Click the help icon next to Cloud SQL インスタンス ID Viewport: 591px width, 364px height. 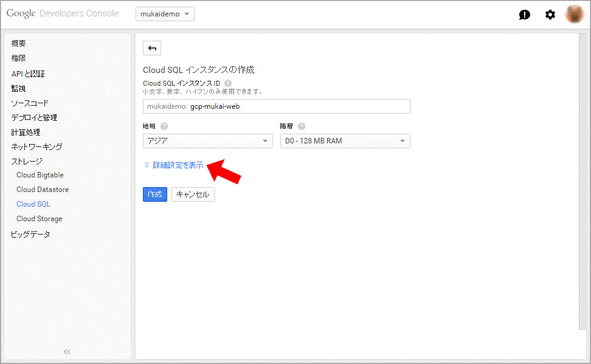pos(228,83)
